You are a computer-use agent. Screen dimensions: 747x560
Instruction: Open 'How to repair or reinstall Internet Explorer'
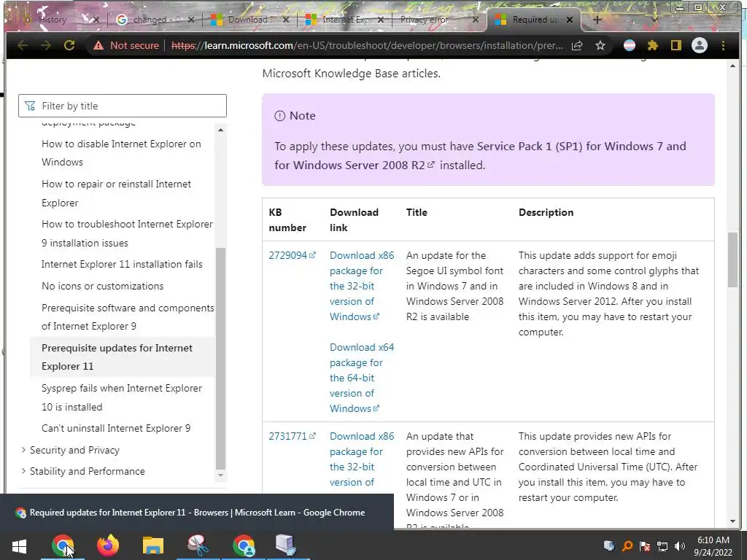116,192
